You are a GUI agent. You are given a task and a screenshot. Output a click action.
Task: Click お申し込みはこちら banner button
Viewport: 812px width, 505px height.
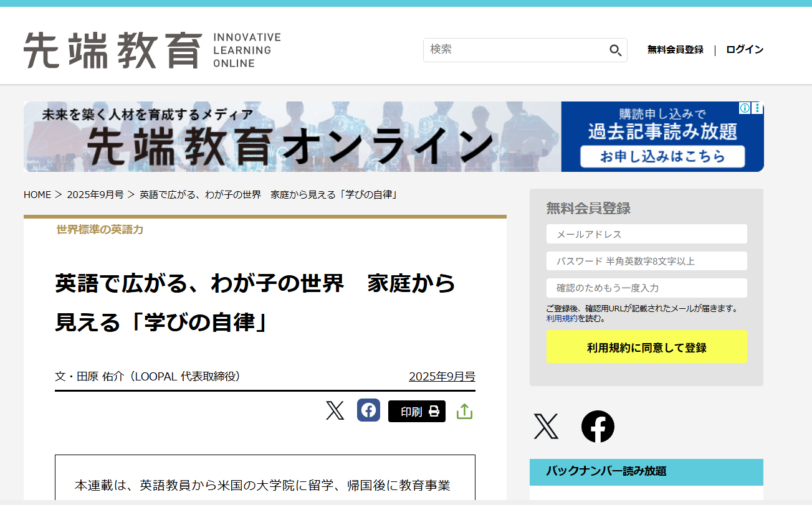tap(662, 156)
